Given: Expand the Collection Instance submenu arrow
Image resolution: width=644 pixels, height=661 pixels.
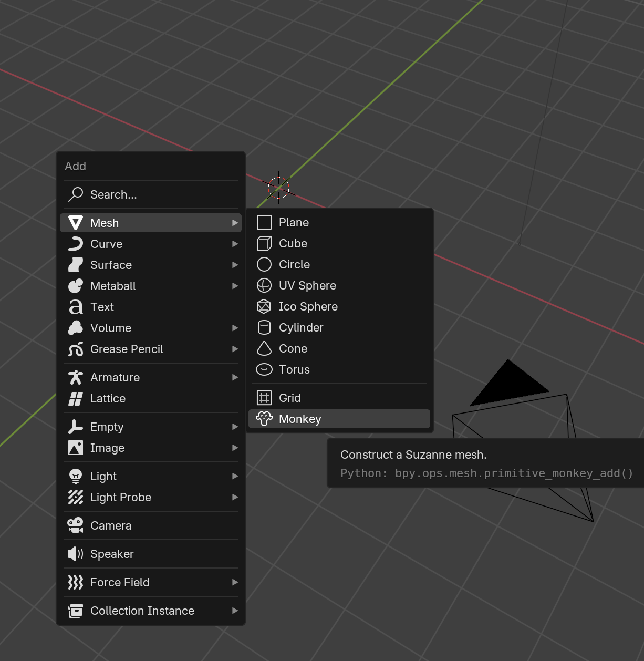Looking at the screenshot, I should (x=235, y=611).
